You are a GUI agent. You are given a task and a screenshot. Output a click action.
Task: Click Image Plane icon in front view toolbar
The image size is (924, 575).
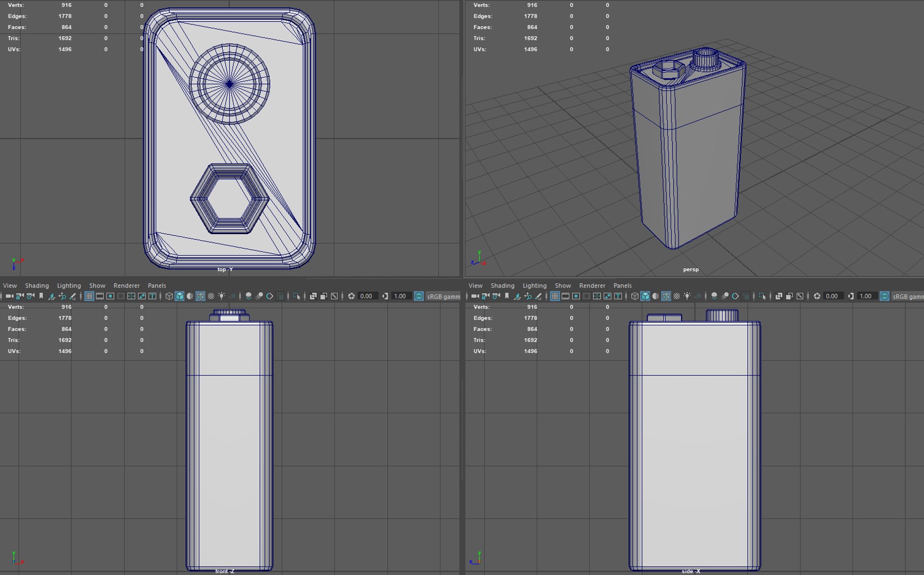click(x=52, y=296)
